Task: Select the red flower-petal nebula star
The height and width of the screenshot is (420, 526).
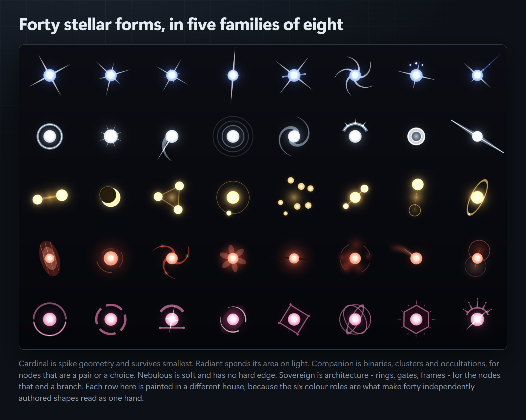Action: click(x=233, y=258)
